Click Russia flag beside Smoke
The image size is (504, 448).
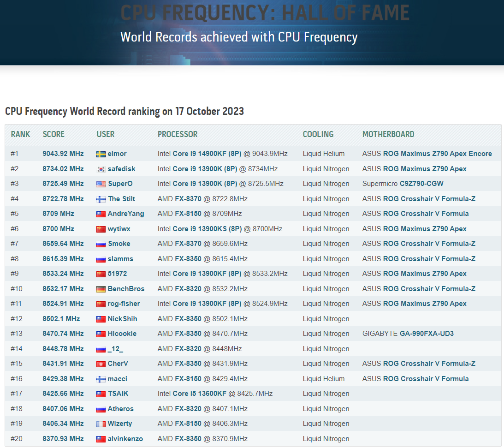[x=101, y=244]
